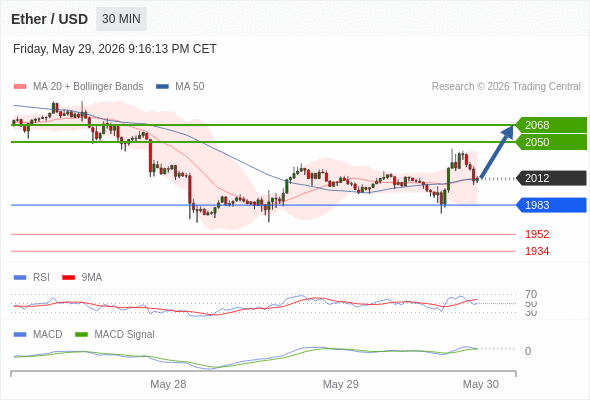
Task: Click the red 1934 support label
Action: (x=537, y=251)
